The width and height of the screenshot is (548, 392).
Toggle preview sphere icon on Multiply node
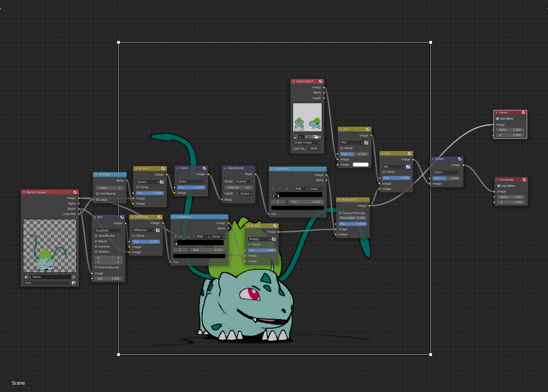(x=275, y=225)
